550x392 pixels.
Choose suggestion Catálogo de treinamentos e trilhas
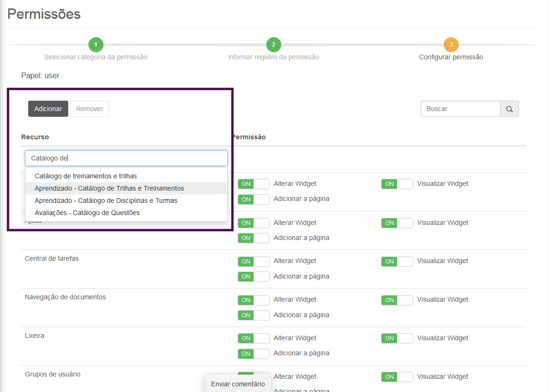(x=126, y=176)
